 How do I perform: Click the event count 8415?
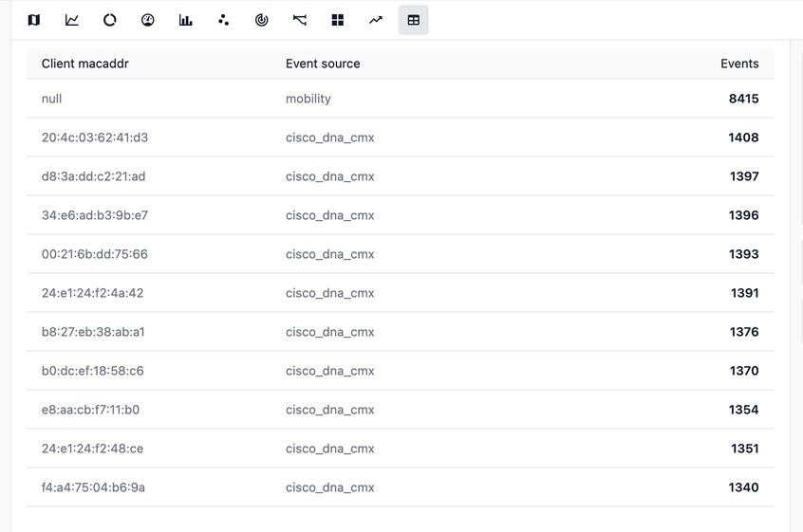pyautogui.click(x=743, y=99)
